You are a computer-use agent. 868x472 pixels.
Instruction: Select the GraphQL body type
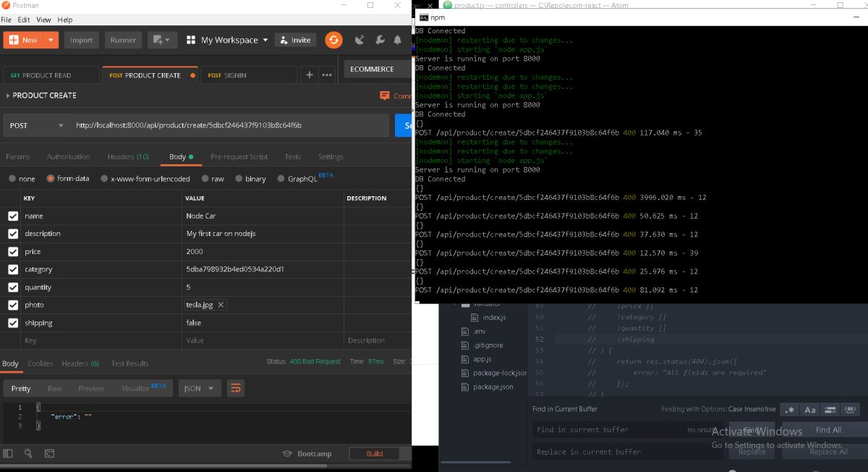(281, 179)
